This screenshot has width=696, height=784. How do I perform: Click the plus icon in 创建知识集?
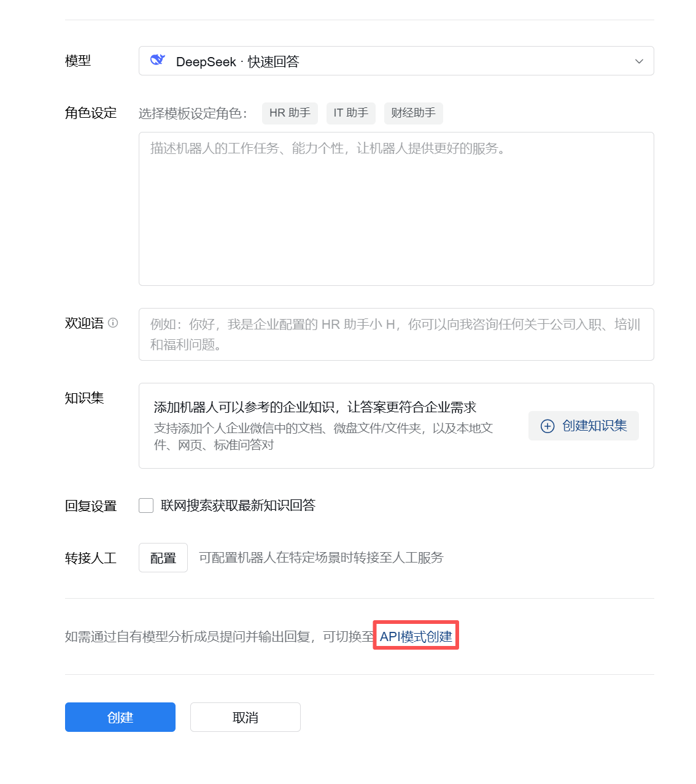(x=547, y=426)
